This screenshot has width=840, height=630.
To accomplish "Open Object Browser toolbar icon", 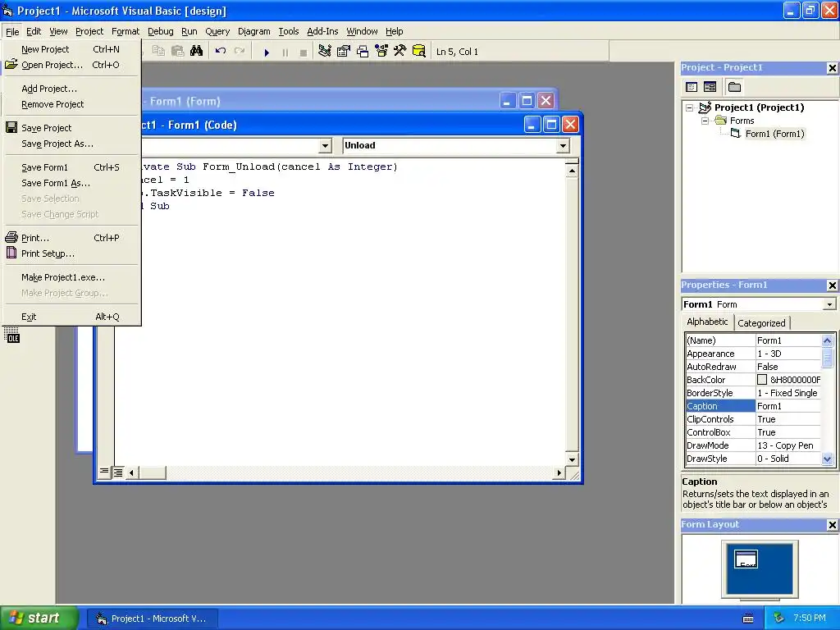I will pyautogui.click(x=381, y=51).
